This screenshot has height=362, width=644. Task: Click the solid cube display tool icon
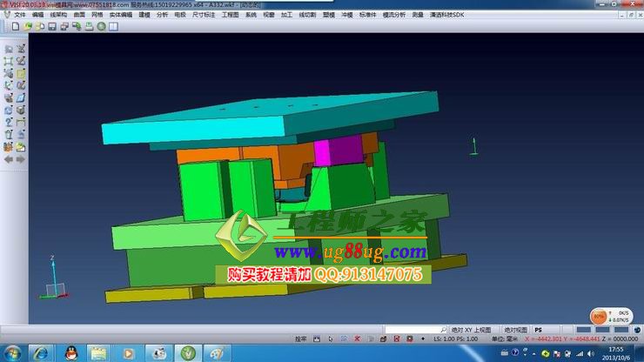coord(21,111)
